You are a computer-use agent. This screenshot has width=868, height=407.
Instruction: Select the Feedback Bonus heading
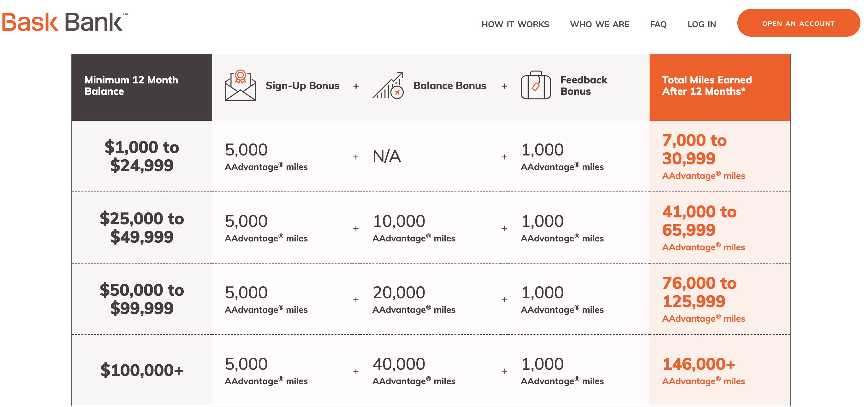tap(584, 86)
